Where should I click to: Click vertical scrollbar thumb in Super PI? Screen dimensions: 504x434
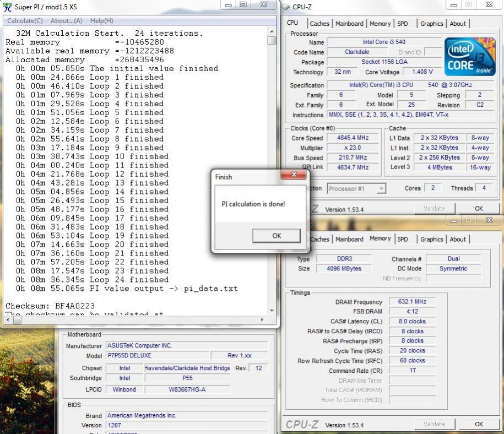(x=272, y=41)
